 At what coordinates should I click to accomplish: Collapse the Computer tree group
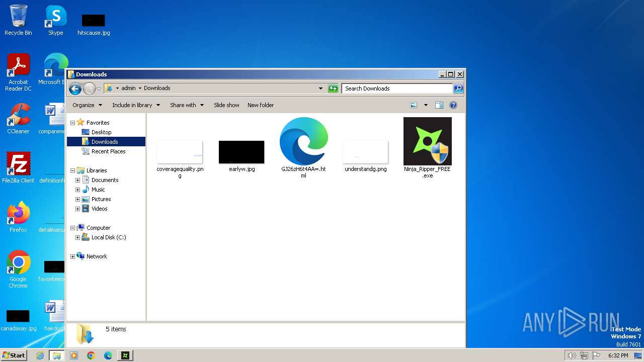(72, 228)
